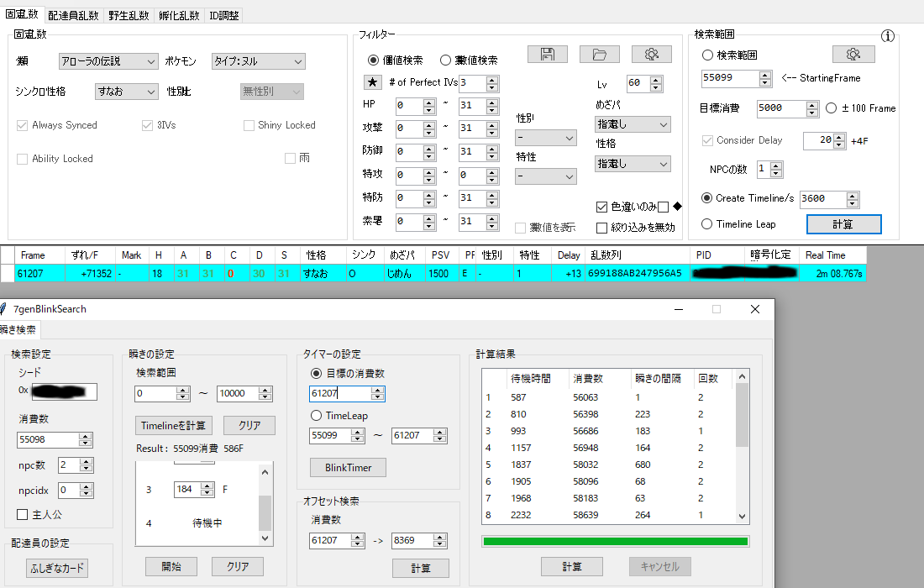Check the 主人公 checkbox in blink search
The width and height of the screenshot is (924, 588).
point(23,514)
